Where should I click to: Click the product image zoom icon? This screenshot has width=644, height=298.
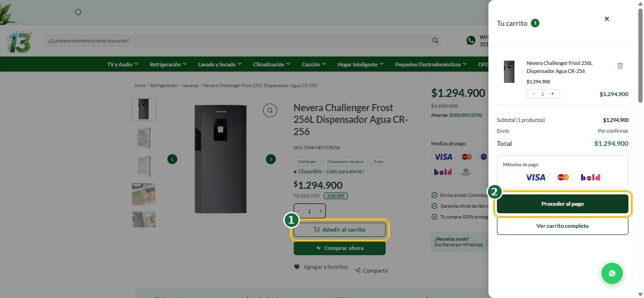click(270, 110)
